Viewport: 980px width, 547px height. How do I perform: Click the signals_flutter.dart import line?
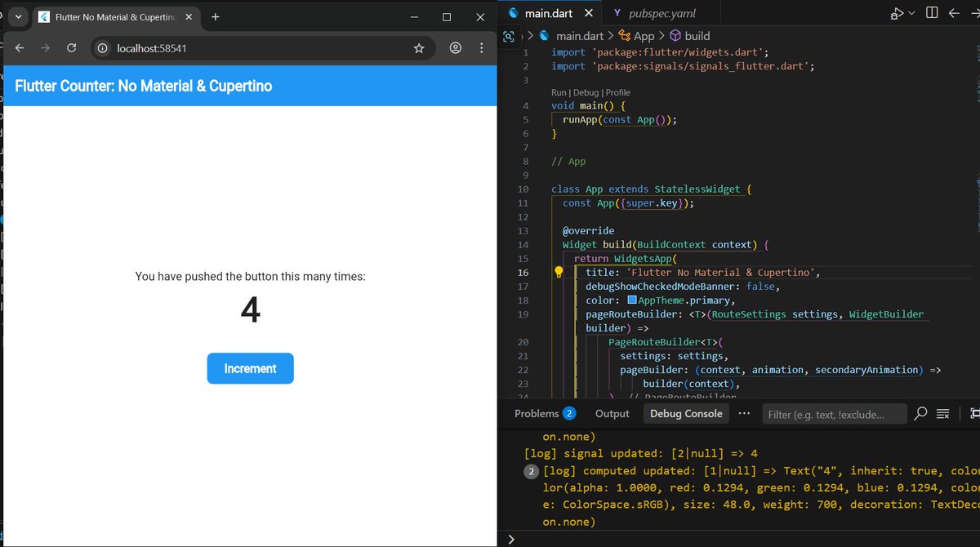point(683,66)
